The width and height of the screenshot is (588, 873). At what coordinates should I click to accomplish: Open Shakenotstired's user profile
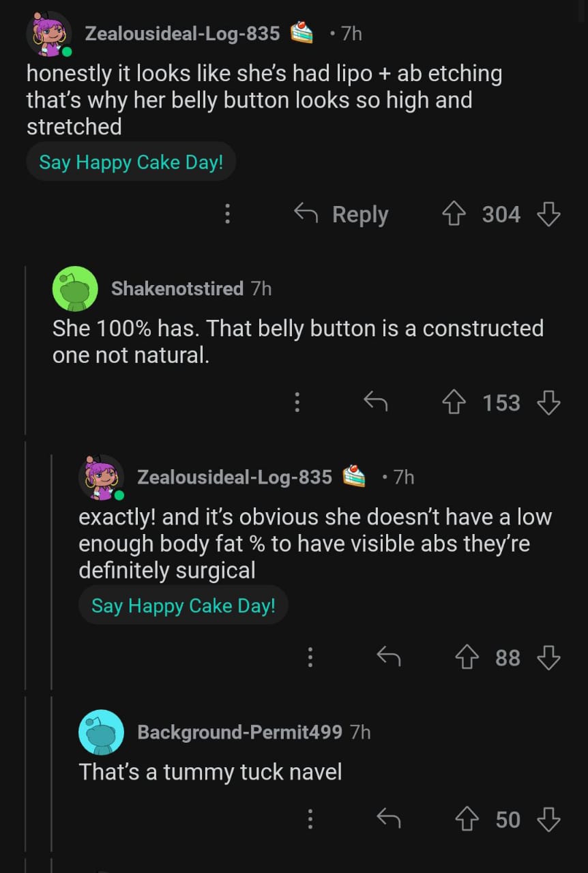(177, 288)
